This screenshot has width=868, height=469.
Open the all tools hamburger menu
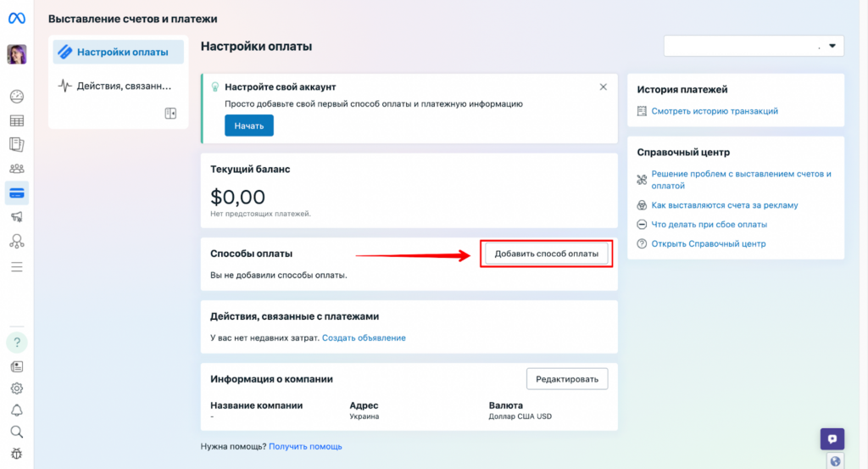point(17,267)
